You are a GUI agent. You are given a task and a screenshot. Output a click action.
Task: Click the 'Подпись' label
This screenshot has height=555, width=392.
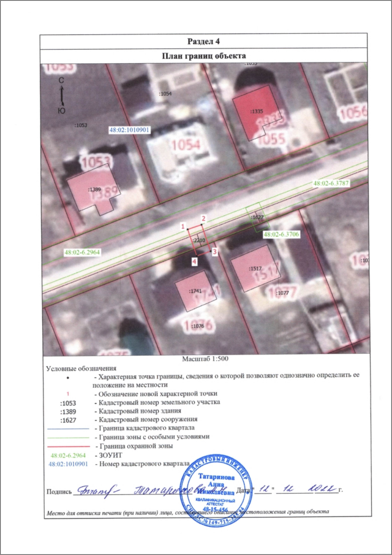59,491
